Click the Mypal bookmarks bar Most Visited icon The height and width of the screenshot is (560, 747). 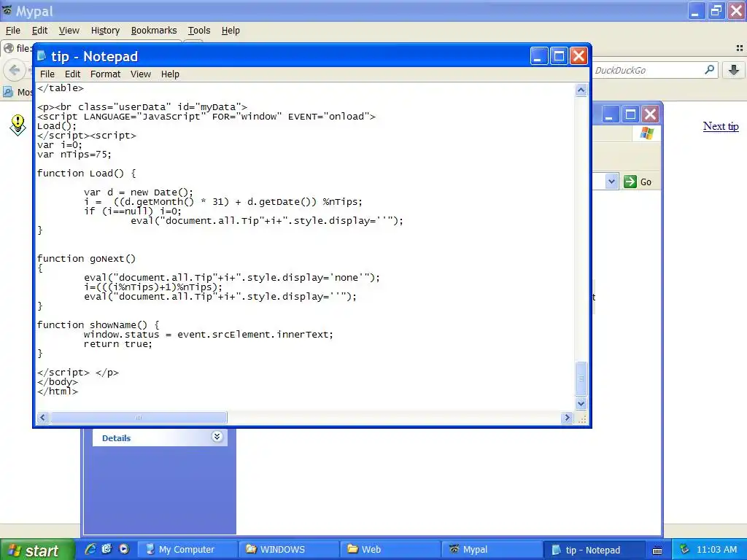pos(8,92)
